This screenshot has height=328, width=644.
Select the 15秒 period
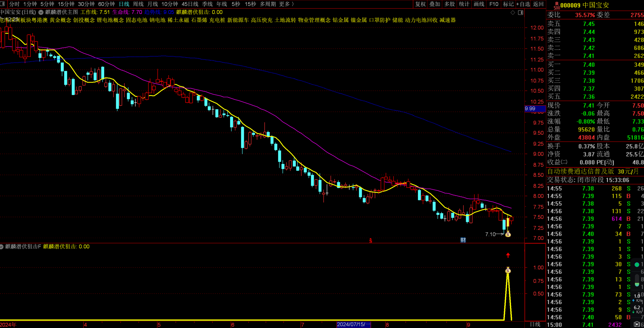[x=250, y=4]
